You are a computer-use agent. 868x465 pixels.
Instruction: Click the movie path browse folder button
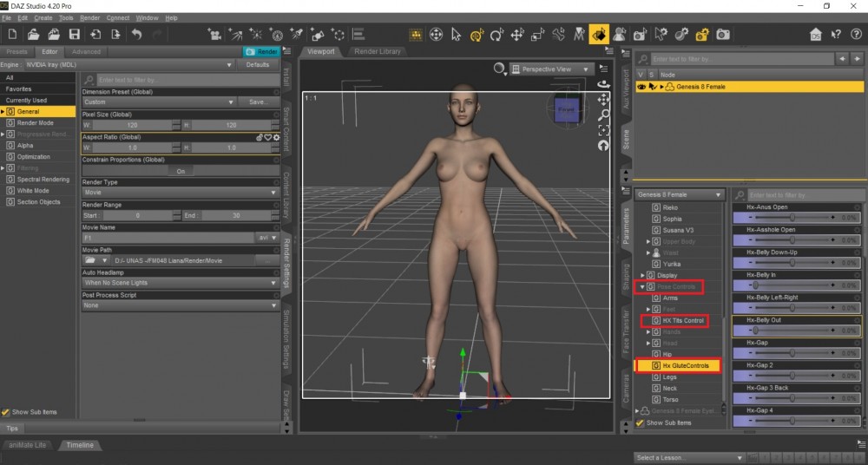(x=97, y=260)
